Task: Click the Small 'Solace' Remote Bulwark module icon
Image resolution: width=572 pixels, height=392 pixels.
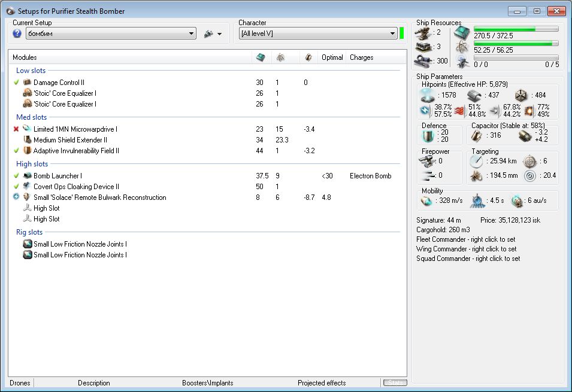Action: (27, 197)
